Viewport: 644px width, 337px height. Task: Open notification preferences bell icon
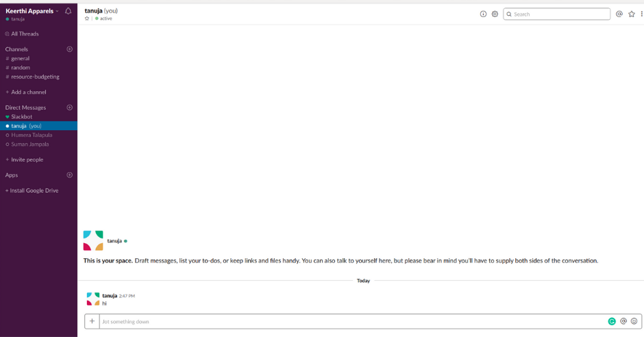(68, 11)
